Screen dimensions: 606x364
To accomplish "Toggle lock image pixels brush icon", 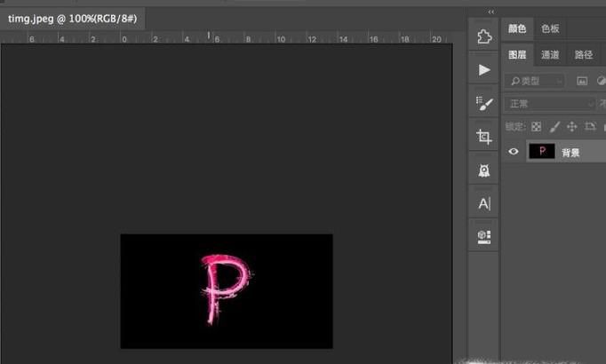I will point(554,127).
